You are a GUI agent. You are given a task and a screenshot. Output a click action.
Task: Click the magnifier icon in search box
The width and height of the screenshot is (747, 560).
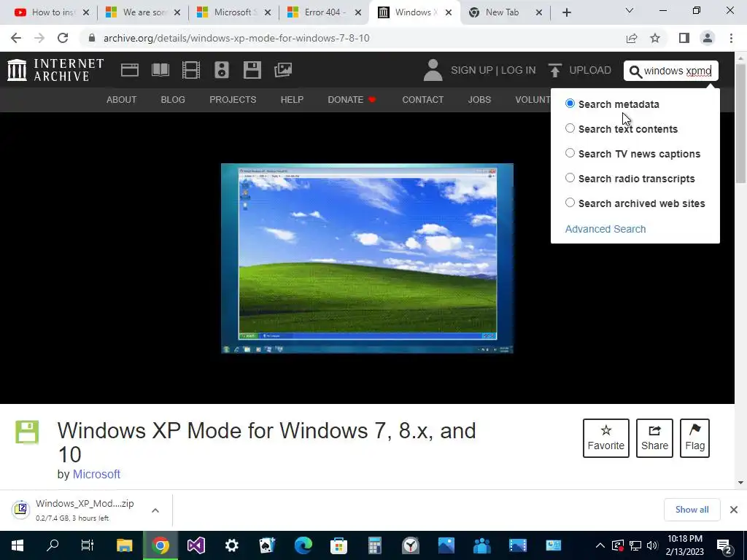click(635, 71)
